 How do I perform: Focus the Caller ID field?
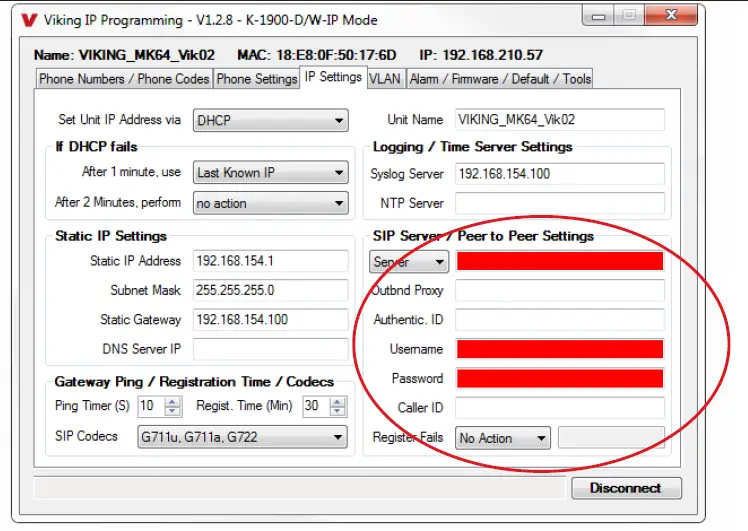click(x=560, y=408)
